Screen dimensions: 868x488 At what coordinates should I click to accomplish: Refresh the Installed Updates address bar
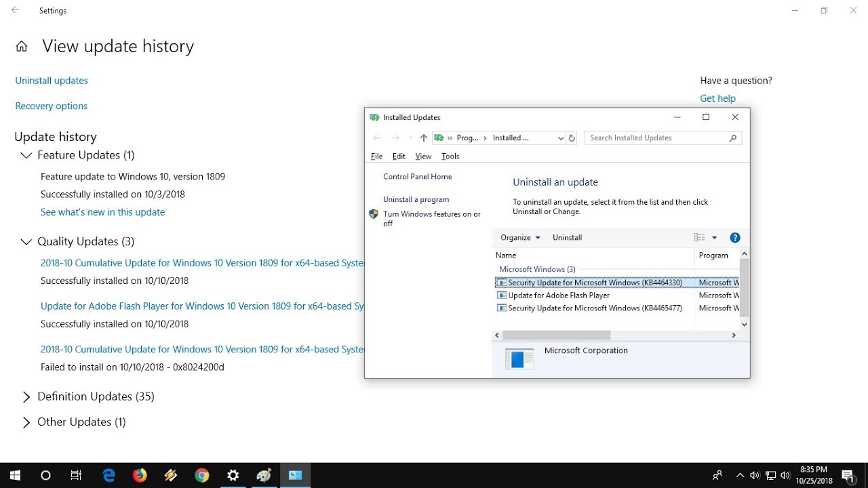[572, 138]
